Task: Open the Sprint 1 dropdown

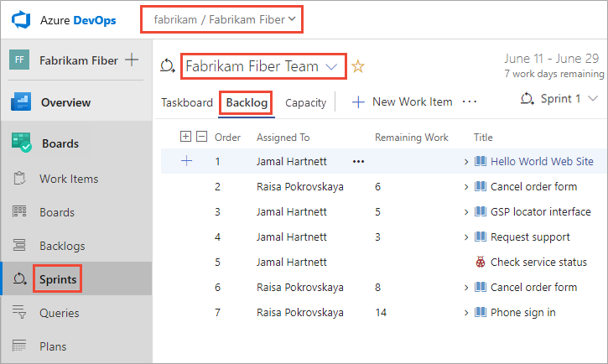Action: click(x=562, y=99)
